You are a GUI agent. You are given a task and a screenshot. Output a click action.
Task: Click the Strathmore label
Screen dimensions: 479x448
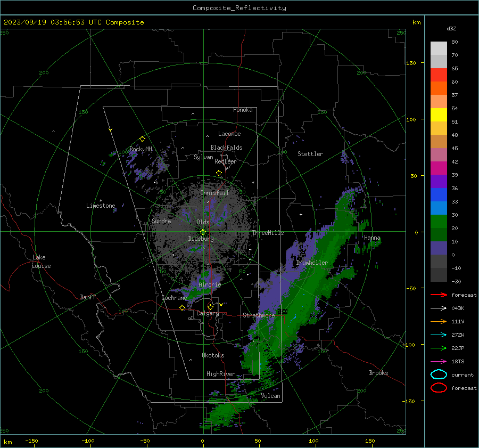[259, 315]
